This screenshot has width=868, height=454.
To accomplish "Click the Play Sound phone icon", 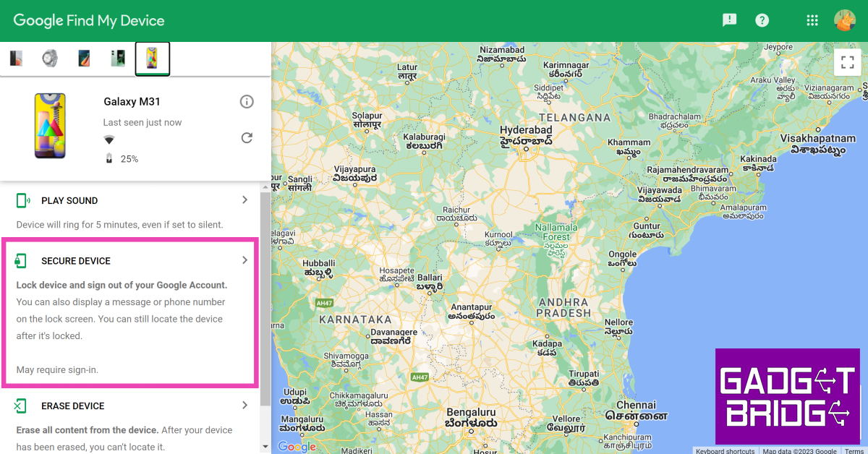I will pyautogui.click(x=23, y=201).
